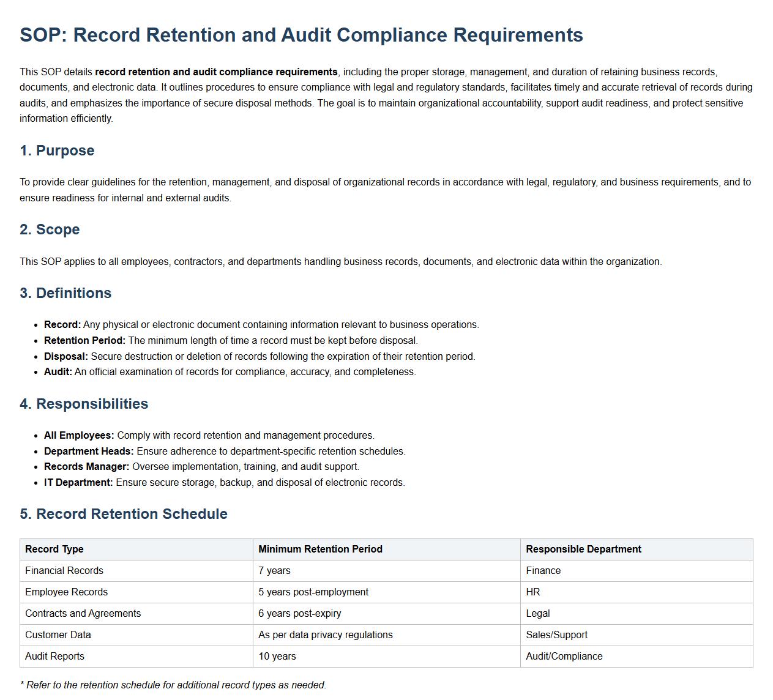The height and width of the screenshot is (700, 773).
Task: Click the 'Contracts and Agreements' cell
Action: click(83, 613)
